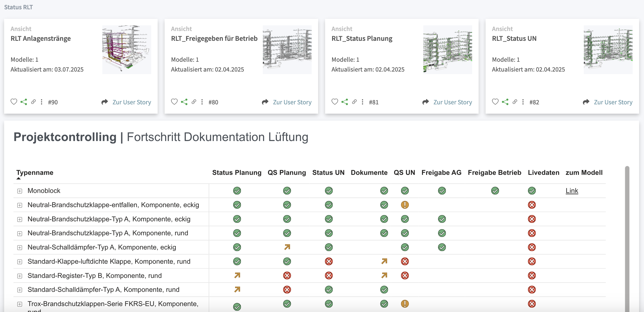Click link icon on RLT Anlagenstränge card
Image resolution: width=644 pixels, height=312 pixels.
(33, 102)
